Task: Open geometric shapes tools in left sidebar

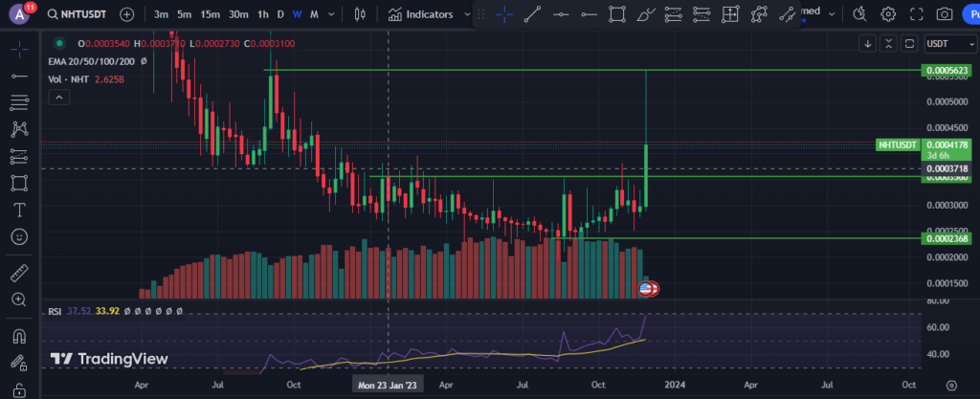Action: (x=19, y=183)
